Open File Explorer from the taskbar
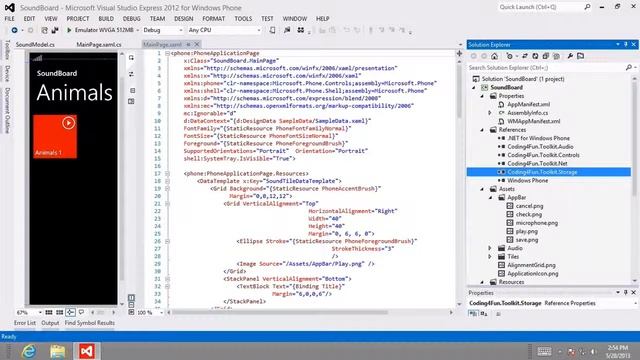 58,351
